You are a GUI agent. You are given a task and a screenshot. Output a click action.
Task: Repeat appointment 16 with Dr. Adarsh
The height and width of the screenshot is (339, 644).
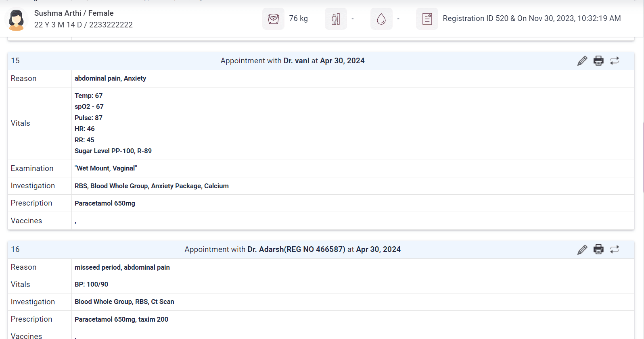(615, 250)
